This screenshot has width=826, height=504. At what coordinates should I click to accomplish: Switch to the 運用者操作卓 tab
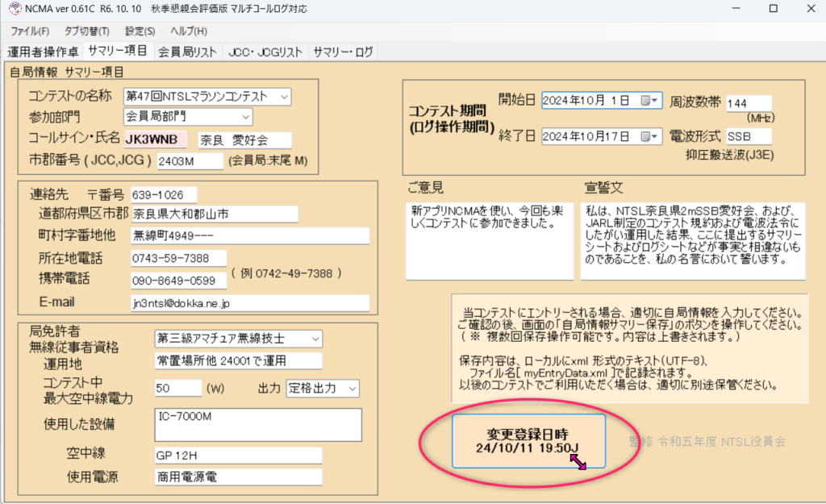click(x=43, y=52)
